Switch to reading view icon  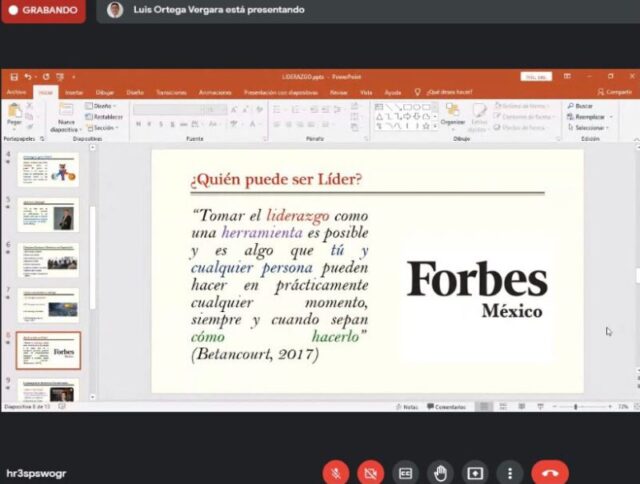click(x=522, y=406)
